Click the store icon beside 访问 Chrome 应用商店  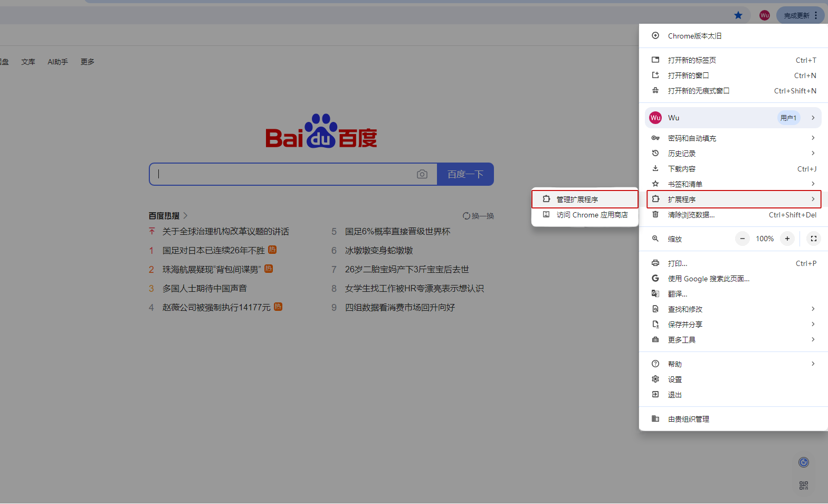point(546,214)
